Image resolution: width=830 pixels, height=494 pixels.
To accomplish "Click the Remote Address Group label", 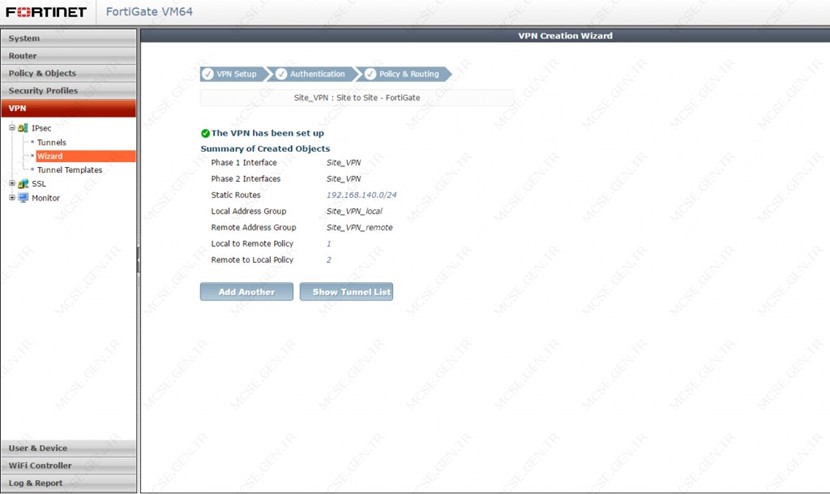I will click(254, 228).
